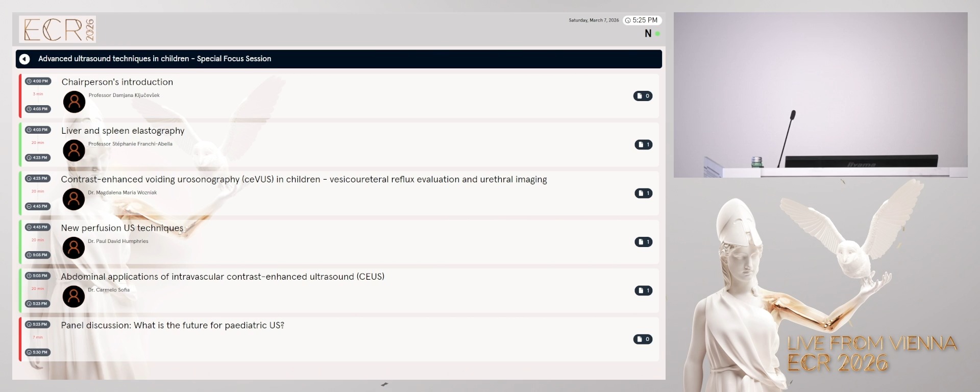
Task: Click the N status indicator with green dot
Action: [652, 34]
